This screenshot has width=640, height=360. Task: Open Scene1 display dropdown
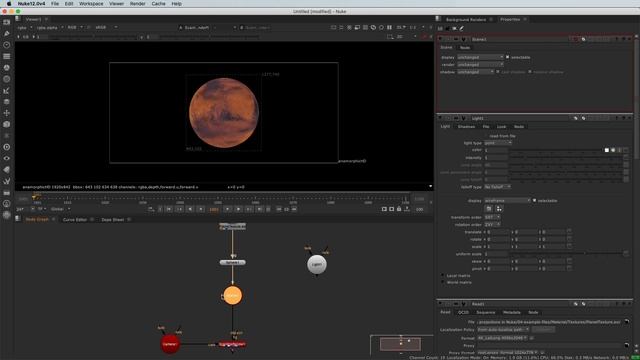coord(480,57)
